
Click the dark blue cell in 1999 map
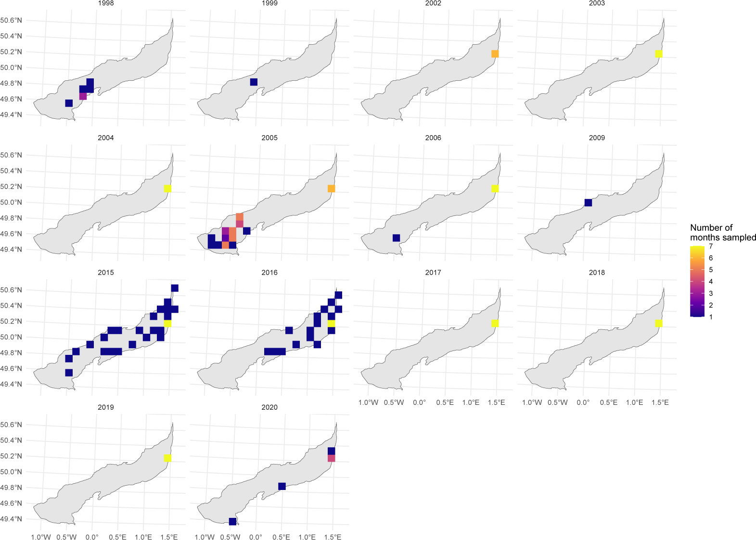[254, 82]
